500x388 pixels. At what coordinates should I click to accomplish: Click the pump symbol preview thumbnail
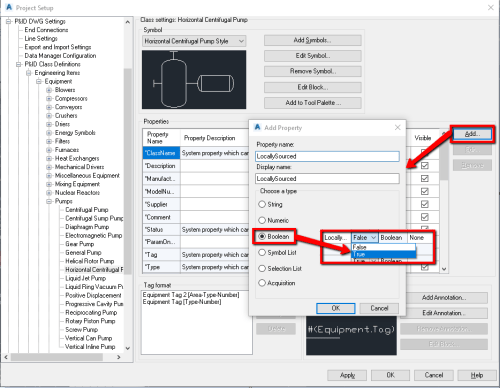click(x=194, y=80)
